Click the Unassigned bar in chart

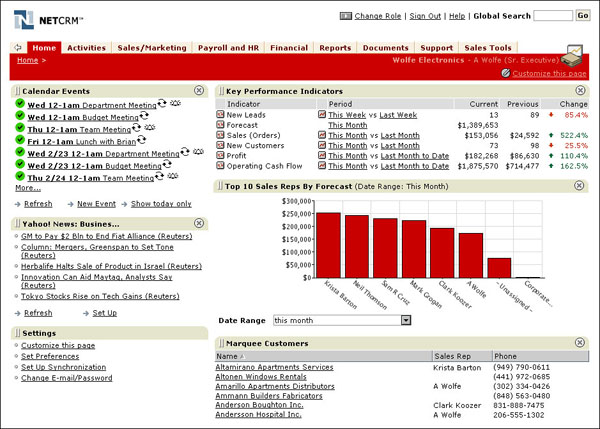coord(499,268)
